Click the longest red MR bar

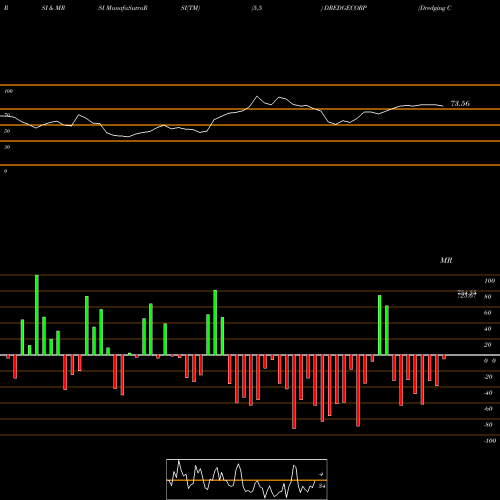[x=294, y=392]
